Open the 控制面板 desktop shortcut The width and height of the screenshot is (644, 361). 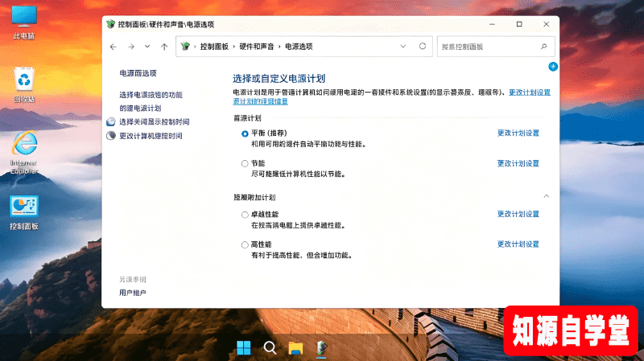point(24,212)
